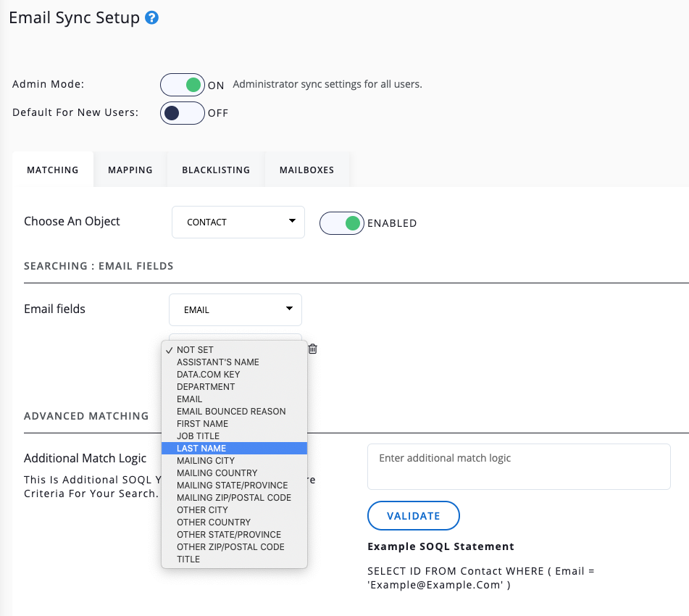The height and width of the screenshot is (616, 689).
Task: Choose Mailing Zip/Postal Code option
Action: (x=233, y=498)
